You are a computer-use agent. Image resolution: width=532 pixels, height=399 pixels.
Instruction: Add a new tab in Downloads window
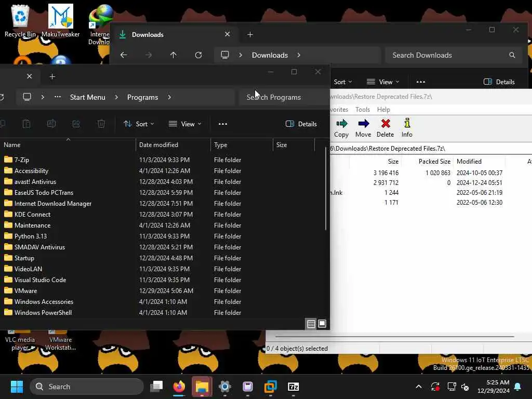(250, 34)
